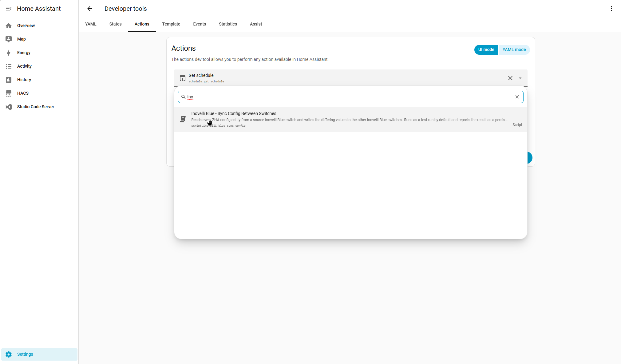This screenshot has height=364, width=621.
Task: Open the Statistics tab
Action: coord(228,24)
